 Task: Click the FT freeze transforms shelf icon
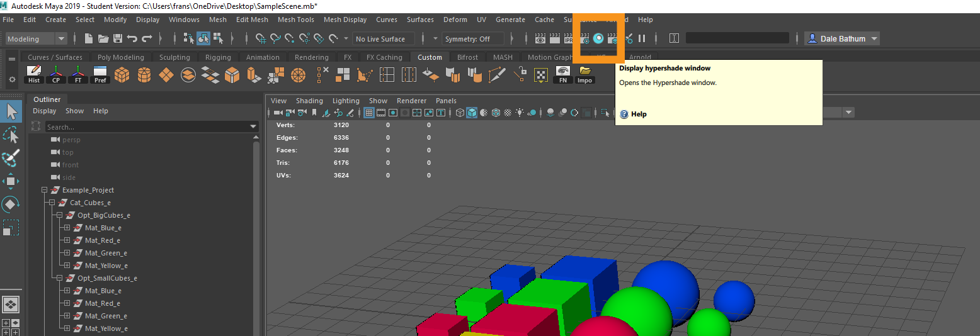[78, 75]
